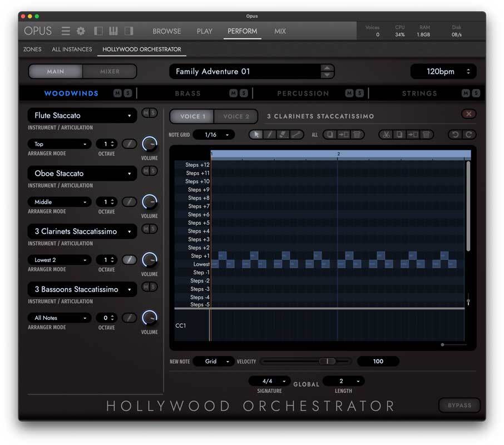
Task: Show the piano keyboard panel
Action: click(113, 31)
